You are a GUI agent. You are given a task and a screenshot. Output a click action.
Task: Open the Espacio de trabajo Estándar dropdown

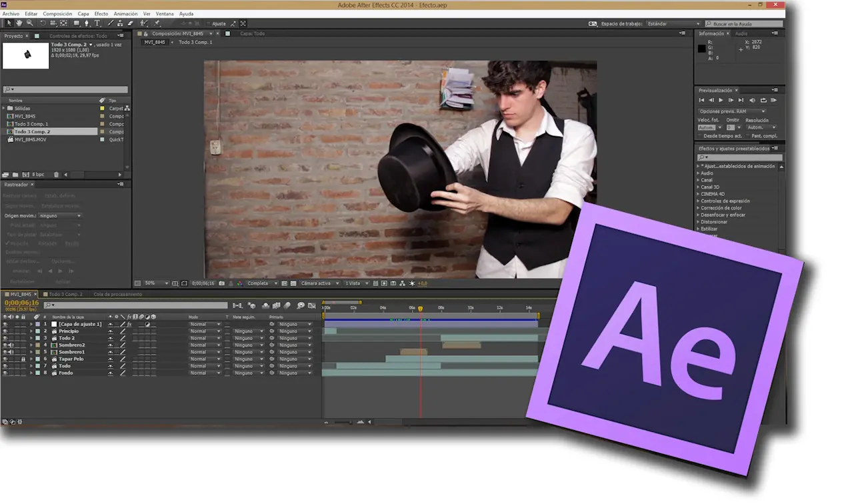pyautogui.click(x=673, y=24)
